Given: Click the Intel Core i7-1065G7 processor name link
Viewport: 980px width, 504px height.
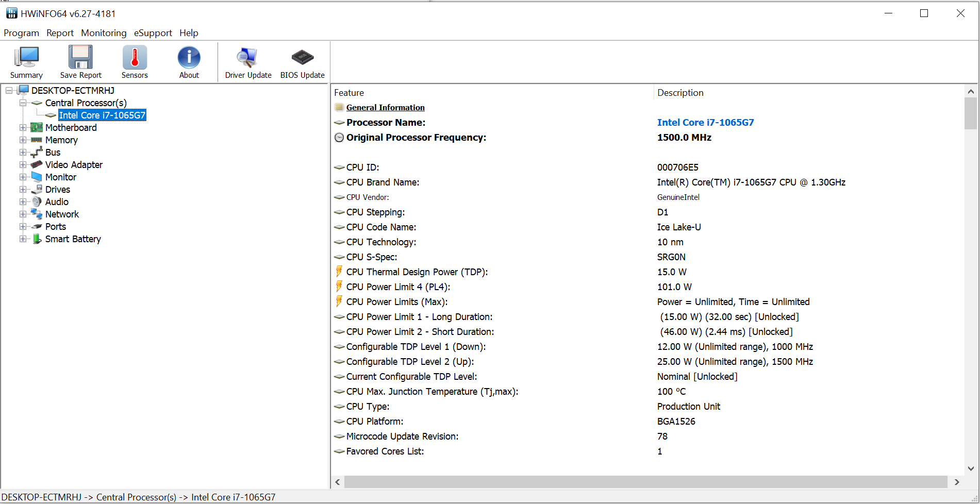Looking at the screenshot, I should click(705, 123).
